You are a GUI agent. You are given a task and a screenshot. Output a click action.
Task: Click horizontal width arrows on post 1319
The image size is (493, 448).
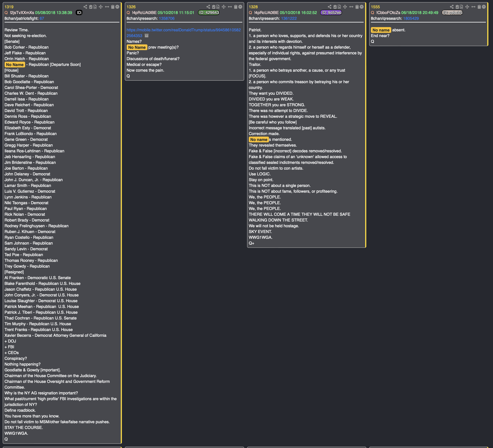click(107, 7)
